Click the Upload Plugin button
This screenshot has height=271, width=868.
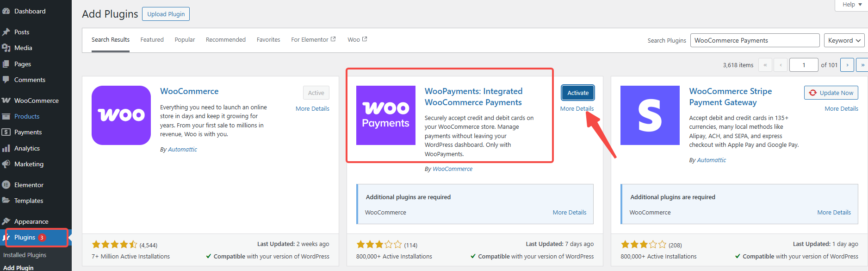(166, 14)
